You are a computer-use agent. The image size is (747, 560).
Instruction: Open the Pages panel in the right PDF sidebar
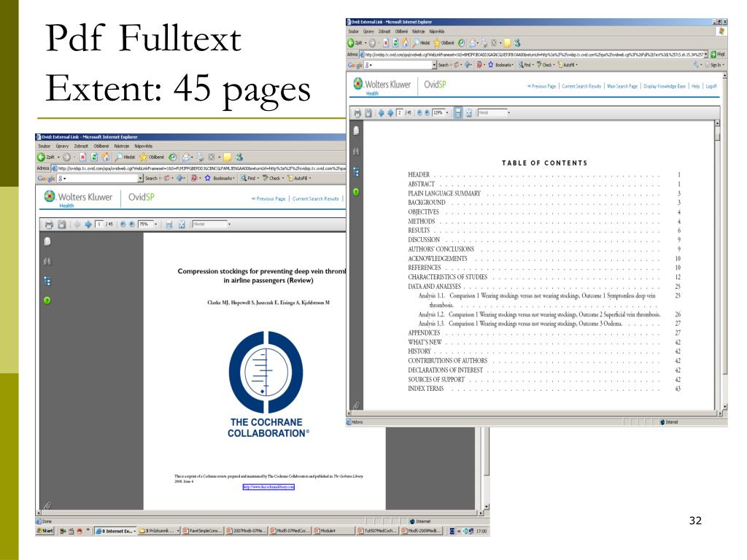(x=356, y=131)
